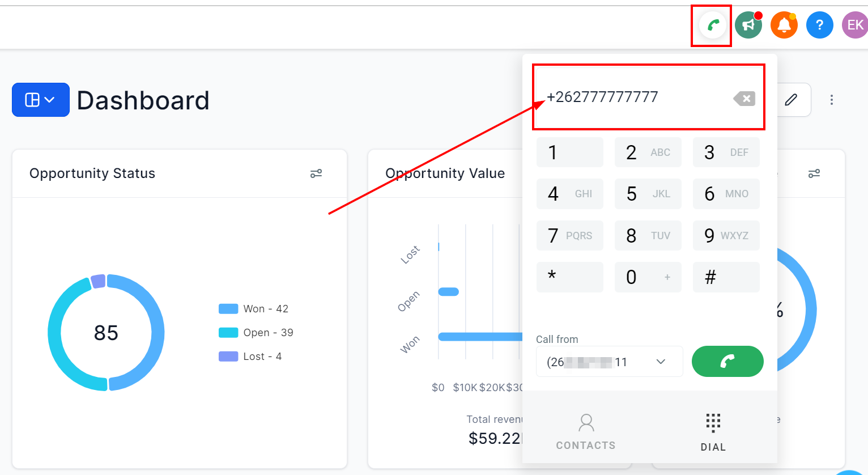Open the EK user profile avatar
Image resolution: width=868 pixels, height=475 pixels.
click(x=855, y=25)
